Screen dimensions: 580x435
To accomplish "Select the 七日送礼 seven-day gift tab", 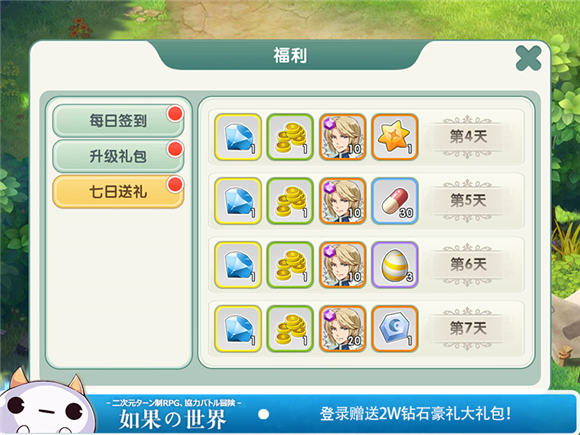I will pyautogui.click(x=118, y=192).
